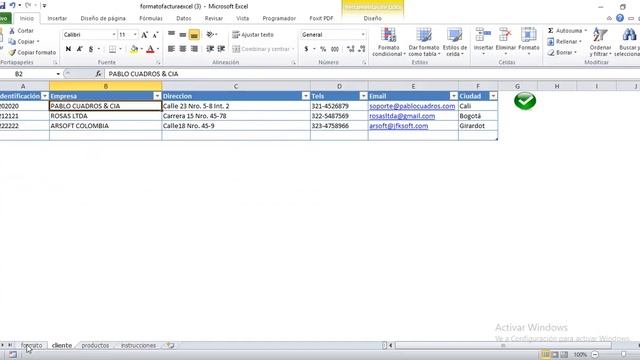Increase font size with large A
The width and height of the screenshot is (640, 360).
coord(144,35)
